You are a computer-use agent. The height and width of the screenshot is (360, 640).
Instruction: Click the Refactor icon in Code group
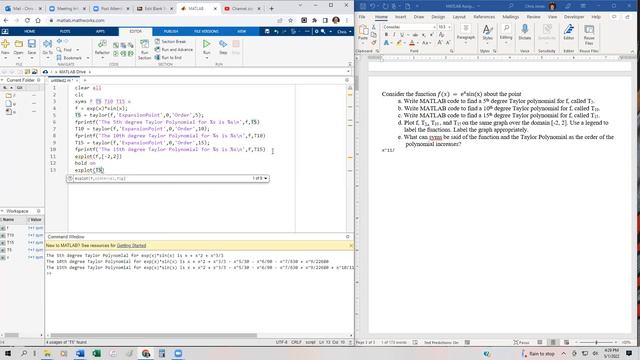pos(102,44)
